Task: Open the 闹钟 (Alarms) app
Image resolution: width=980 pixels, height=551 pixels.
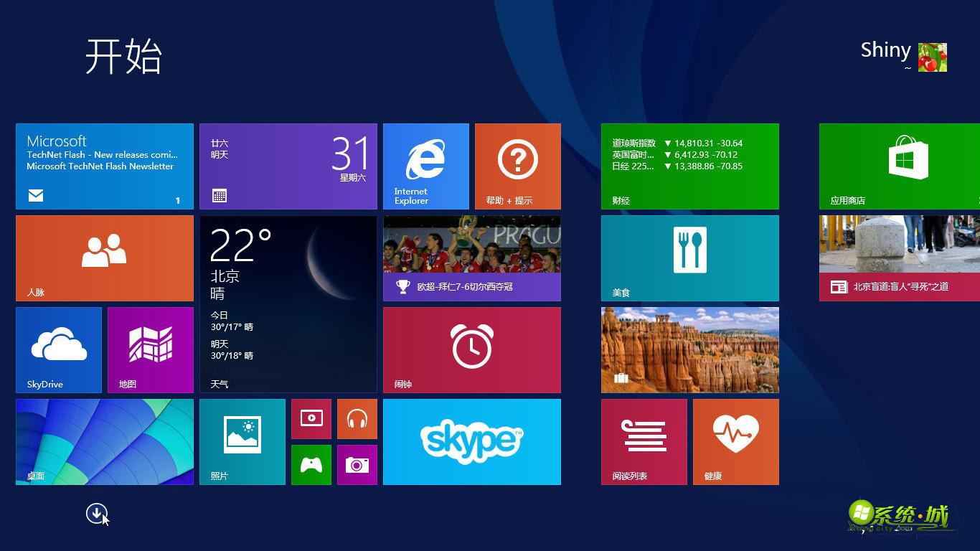Action: point(471,349)
